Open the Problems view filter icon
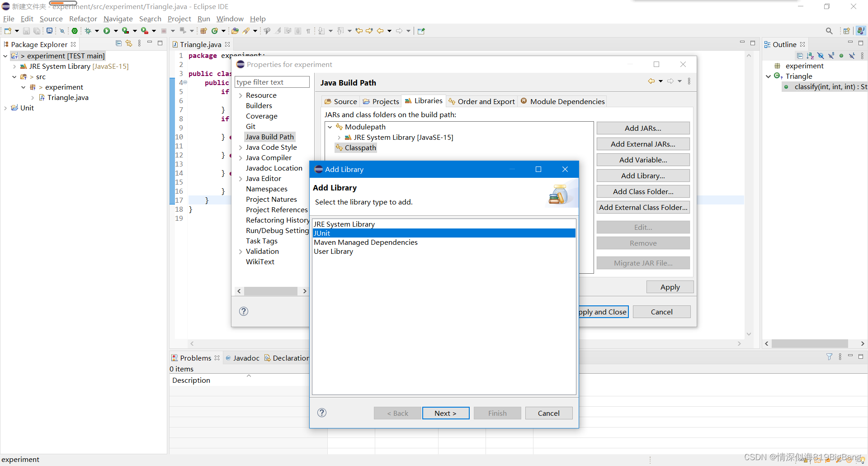 (x=829, y=357)
